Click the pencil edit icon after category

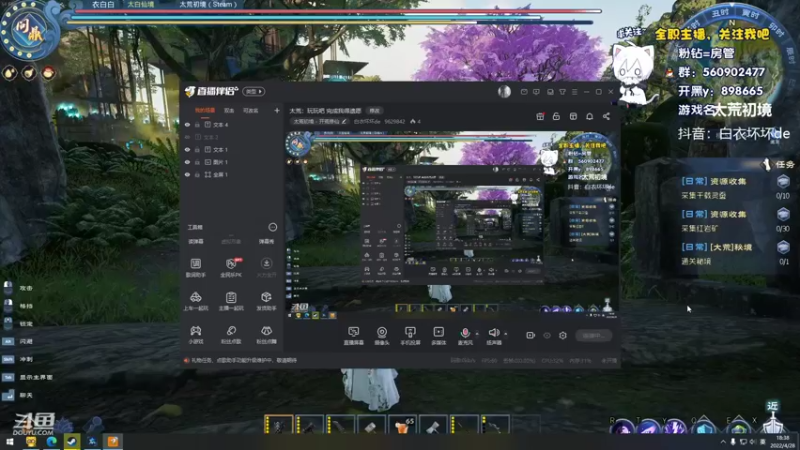click(x=344, y=121)
